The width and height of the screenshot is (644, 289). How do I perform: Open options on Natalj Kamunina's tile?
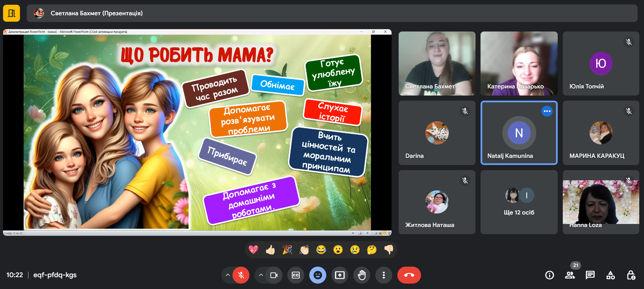point(547,111)
